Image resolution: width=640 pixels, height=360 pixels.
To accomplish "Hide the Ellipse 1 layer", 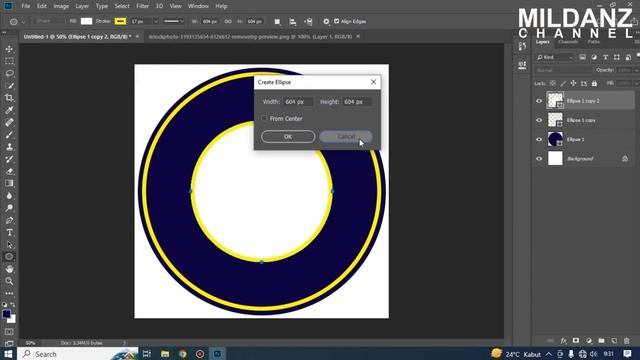I will [x=539, y=139].
